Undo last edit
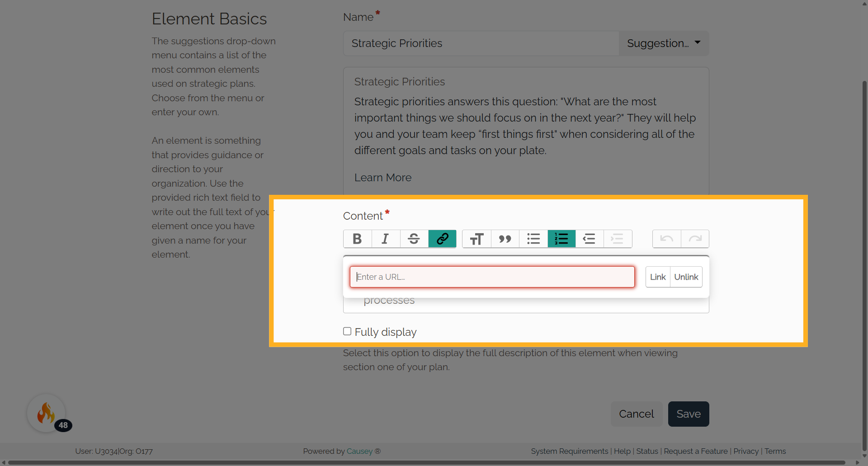The width and height of the screenshot is (868, 466). coord(667,239)
